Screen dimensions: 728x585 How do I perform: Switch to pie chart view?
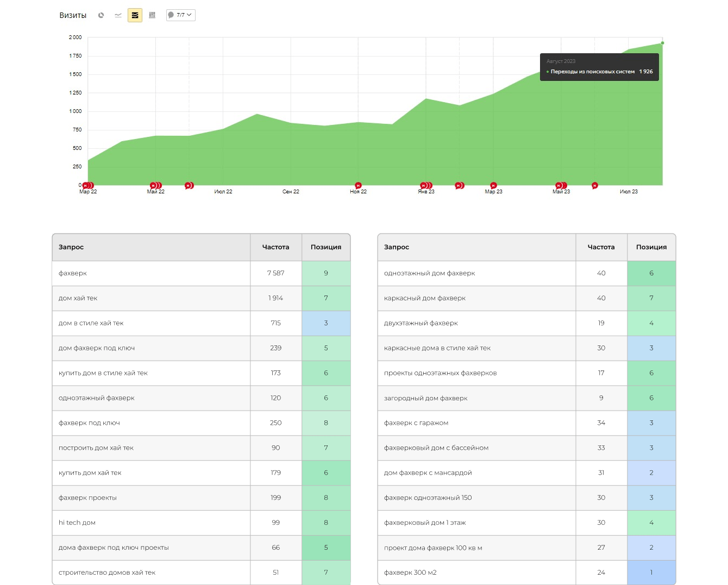[x=101, y=15]
